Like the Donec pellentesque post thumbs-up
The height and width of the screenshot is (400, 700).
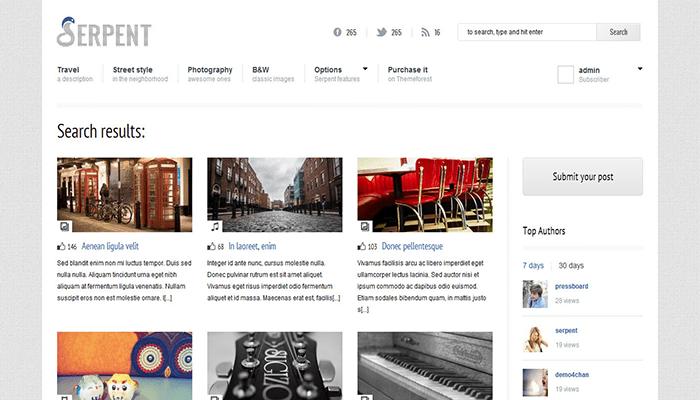[x=362, y=246]
